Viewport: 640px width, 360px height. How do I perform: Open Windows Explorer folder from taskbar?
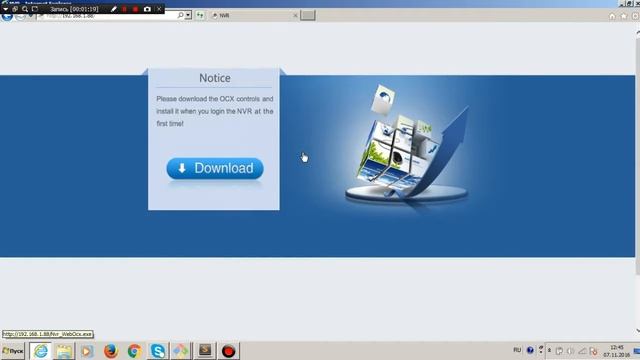pos(64,351)
